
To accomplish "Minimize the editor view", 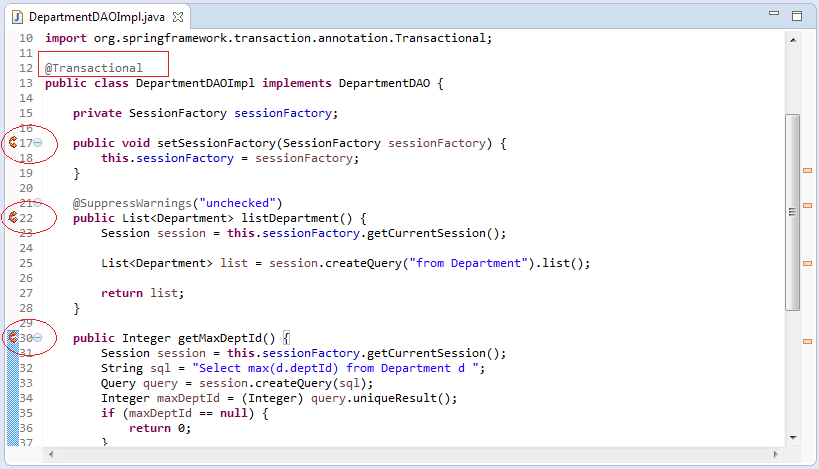I will click(x=774, y=14).
